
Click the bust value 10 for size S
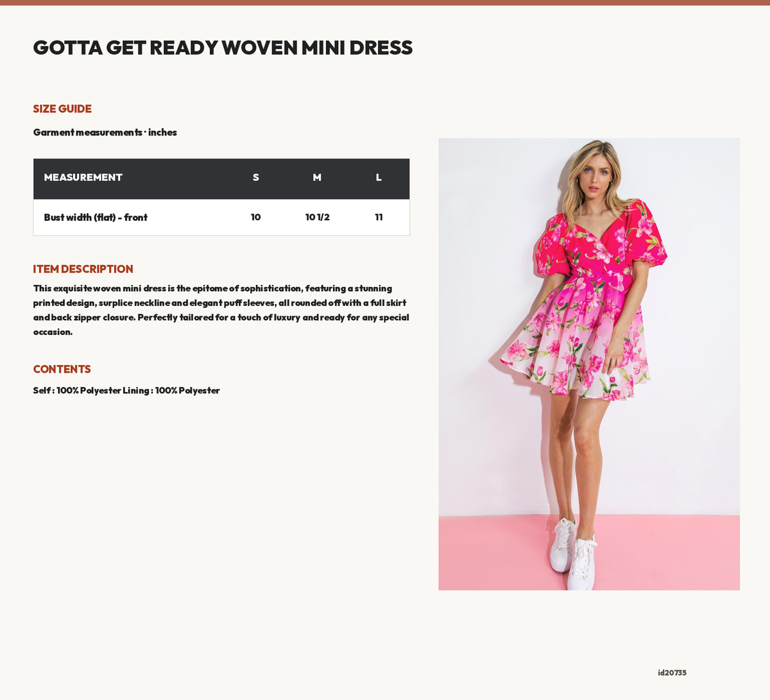coord(255,218)
